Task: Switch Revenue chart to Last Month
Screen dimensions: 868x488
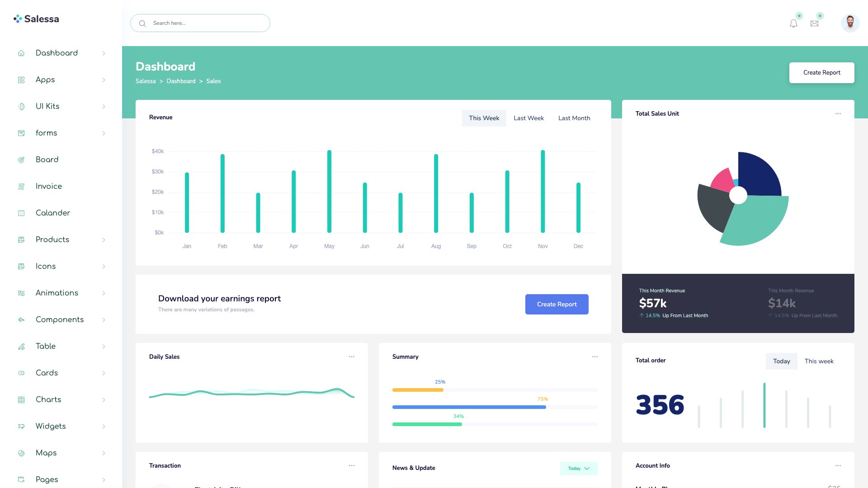Action: pos(574,118)
